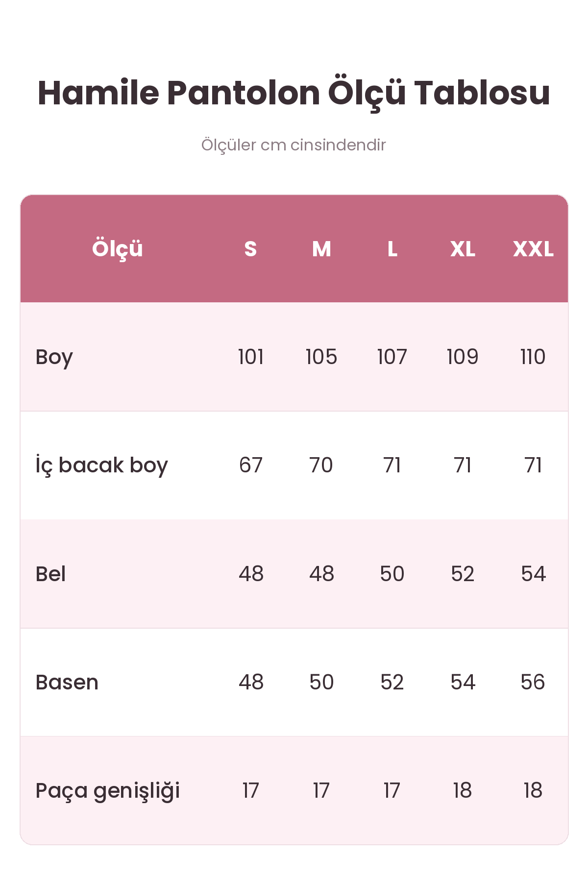This screenshot has height=882, width=588.
Task: Click the İç bacak boy value 70
Action: point(321,465)
